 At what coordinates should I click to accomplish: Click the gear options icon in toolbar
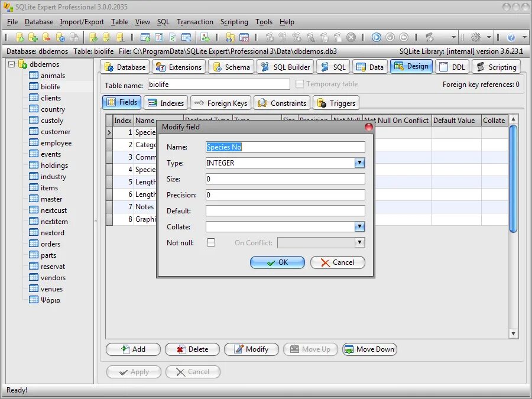coord(476,37)
